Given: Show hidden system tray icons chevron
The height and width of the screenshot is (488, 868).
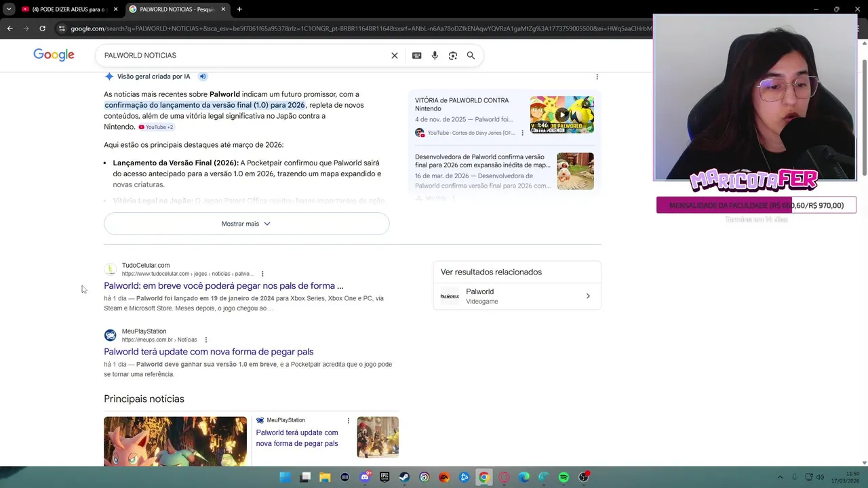Looking at the screenshot, I should 780,477.
